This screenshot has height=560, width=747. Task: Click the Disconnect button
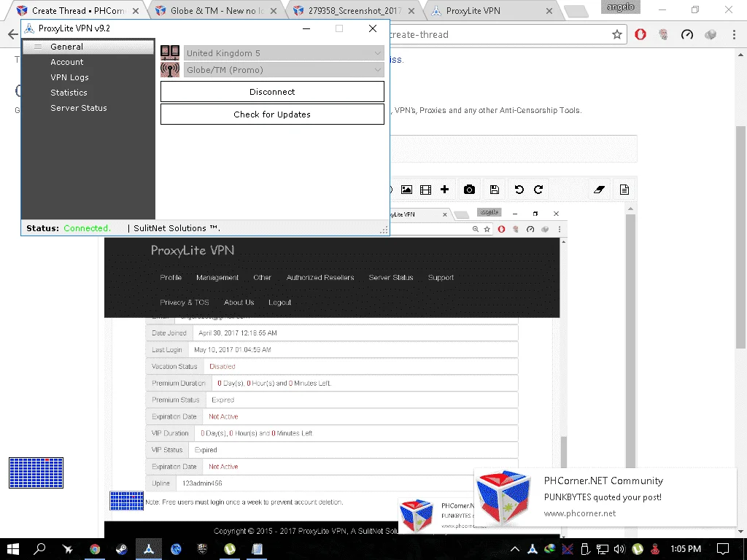click(x=272, y=91)
